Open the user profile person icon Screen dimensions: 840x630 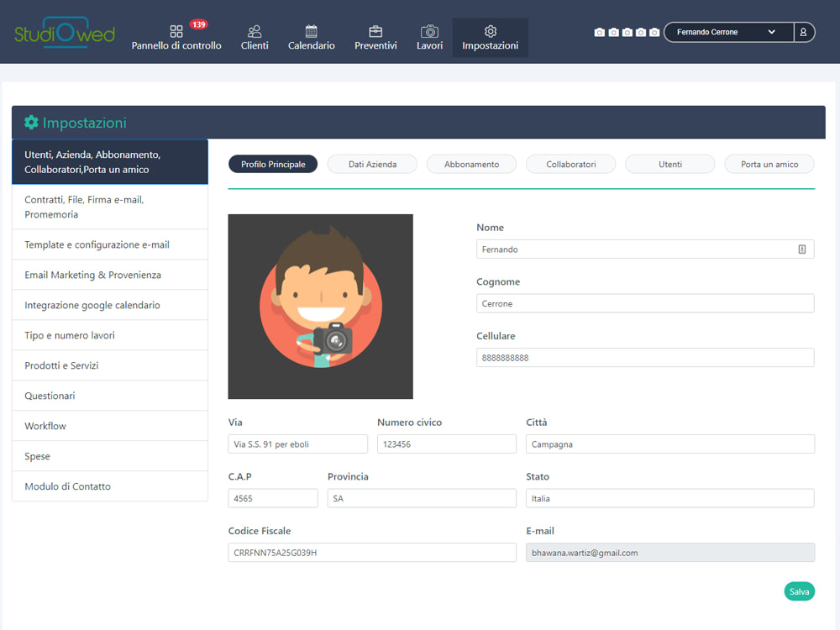point(805,32)
